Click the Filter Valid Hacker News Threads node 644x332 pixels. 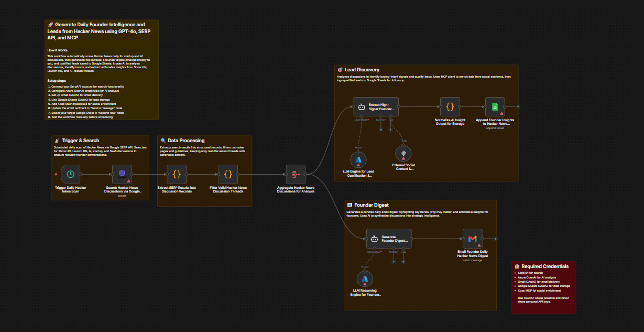pyautogui.click(x=228, y=174)
